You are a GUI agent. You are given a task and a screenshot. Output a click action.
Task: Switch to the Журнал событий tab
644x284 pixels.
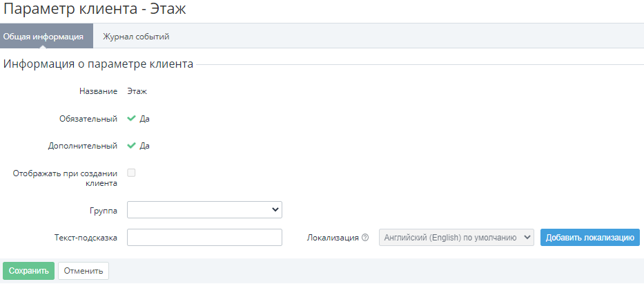click(x=136, y=37)
